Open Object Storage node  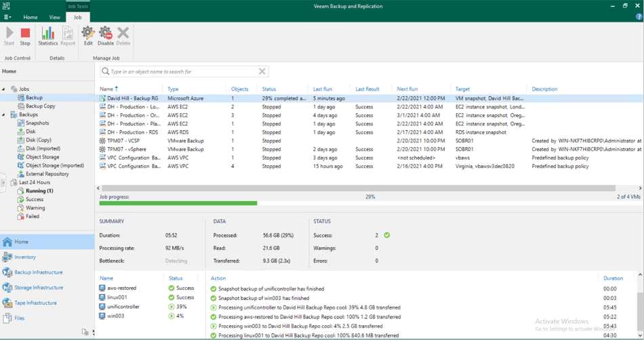[42, 157]
